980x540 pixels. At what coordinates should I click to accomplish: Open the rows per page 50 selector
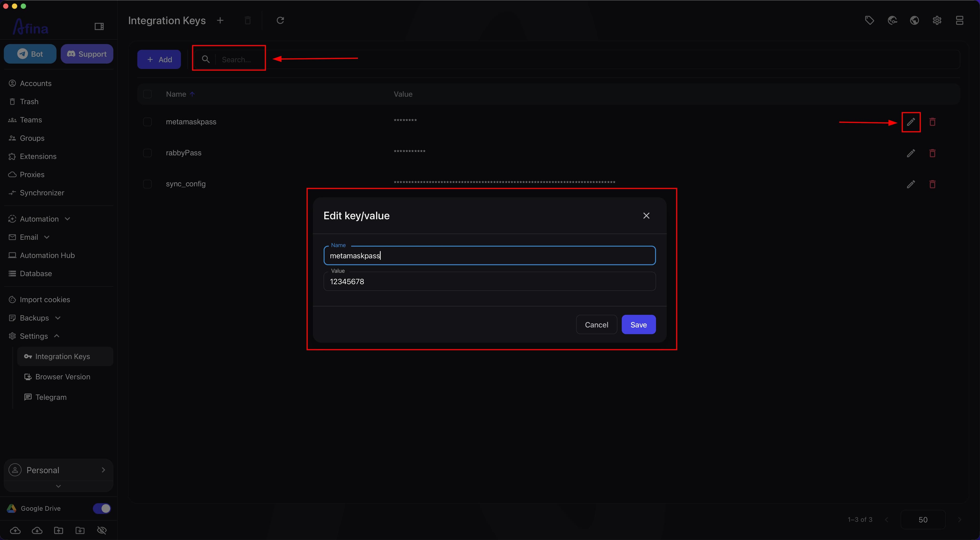[x=923, y=519]
